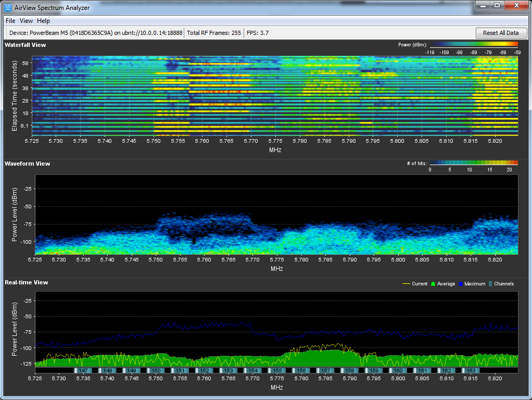Maximize the AirView Spectrum Analyzer window
Screen dimensions: 532x400
(497, 6)
